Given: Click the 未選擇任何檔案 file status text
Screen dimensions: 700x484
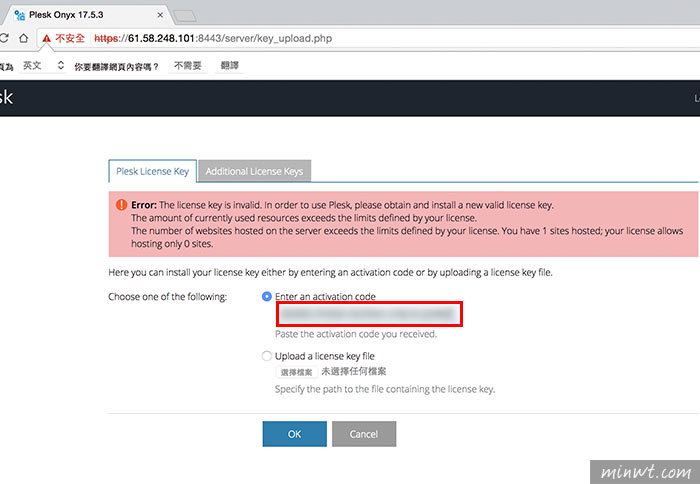Looking at the screenshot, I should tap(354, 371).
